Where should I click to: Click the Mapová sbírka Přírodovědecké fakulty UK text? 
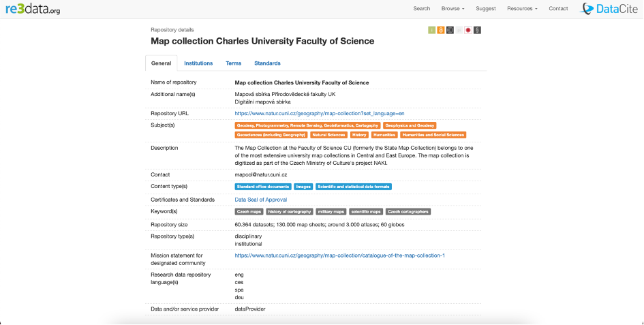[x=285, y=95]
